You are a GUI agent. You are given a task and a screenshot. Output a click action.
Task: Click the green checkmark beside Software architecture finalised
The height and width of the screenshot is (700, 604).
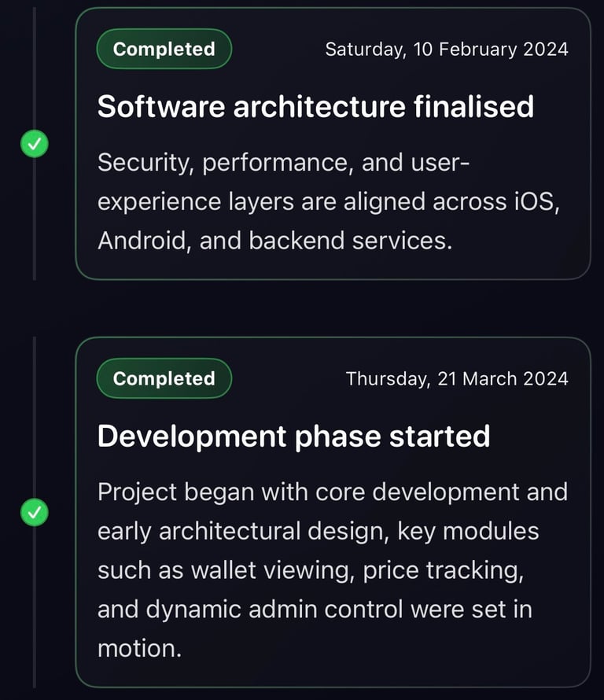click(34, 144)
